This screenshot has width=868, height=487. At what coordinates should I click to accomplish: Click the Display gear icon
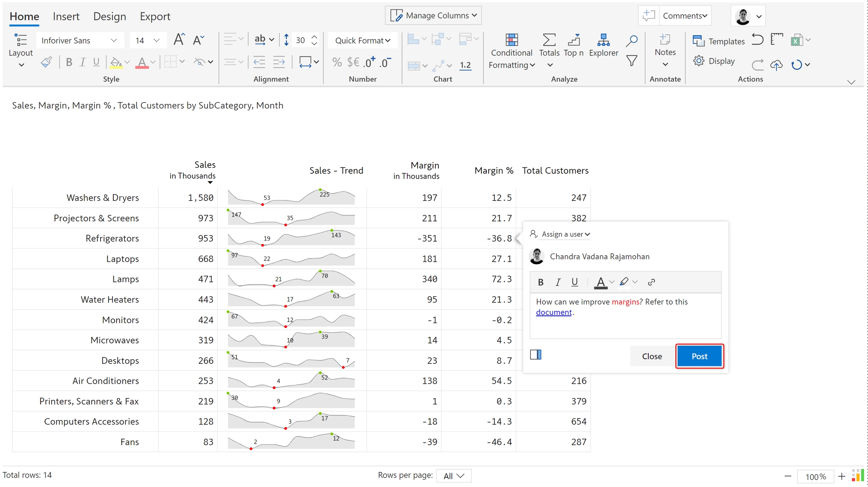pyautogui.click(x=699, y=61)
